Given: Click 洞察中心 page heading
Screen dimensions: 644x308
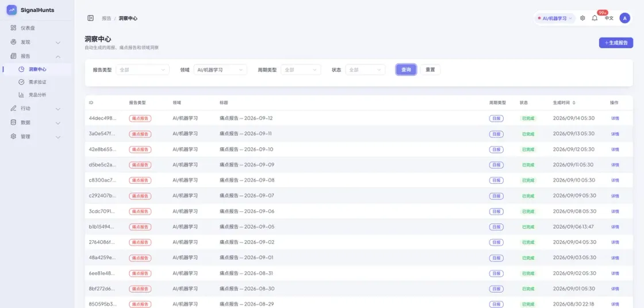Looking at the screenshot, I should (x=98, y=39).
